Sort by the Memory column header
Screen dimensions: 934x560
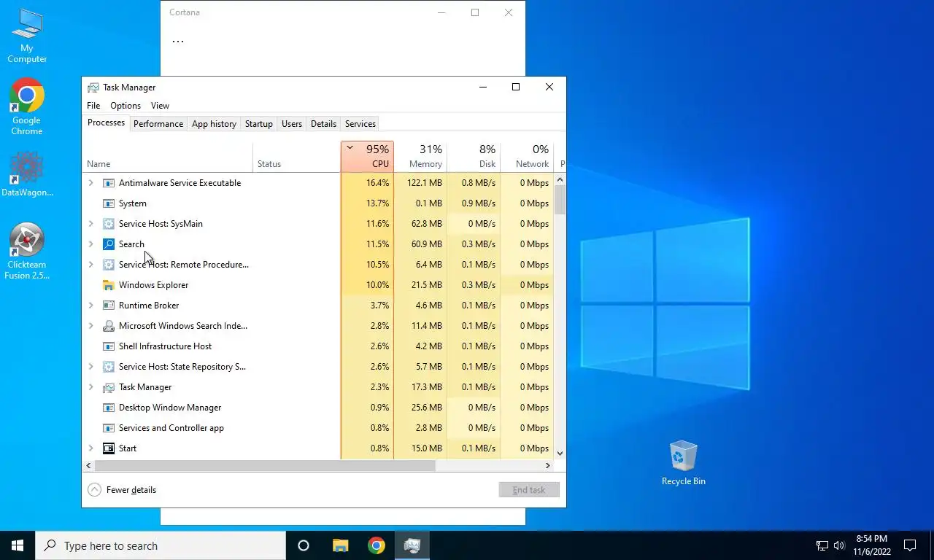pos(420,157)
